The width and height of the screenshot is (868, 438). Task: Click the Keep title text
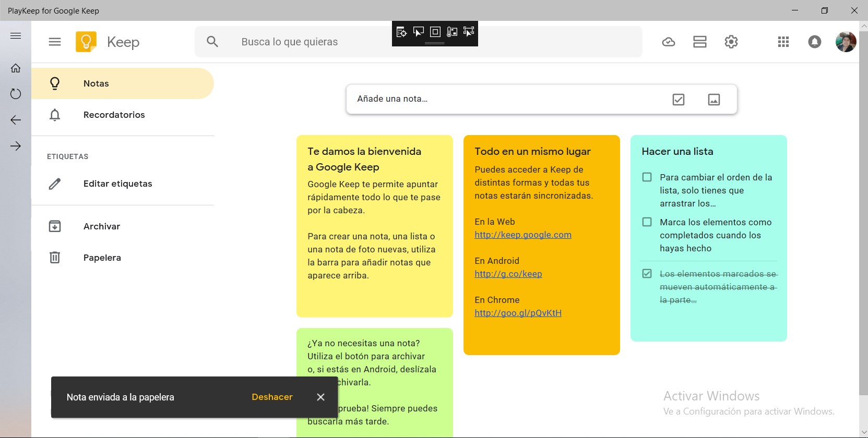click(x=123, y=42)
